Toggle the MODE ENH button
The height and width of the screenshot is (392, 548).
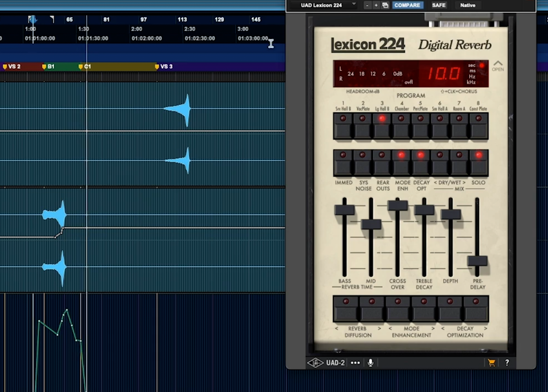401,163
